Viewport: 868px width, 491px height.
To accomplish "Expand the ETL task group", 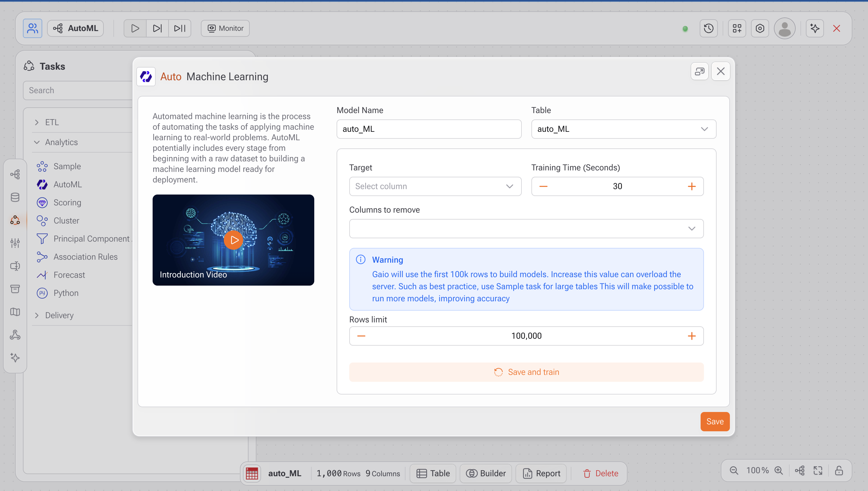I will (52, 122).
